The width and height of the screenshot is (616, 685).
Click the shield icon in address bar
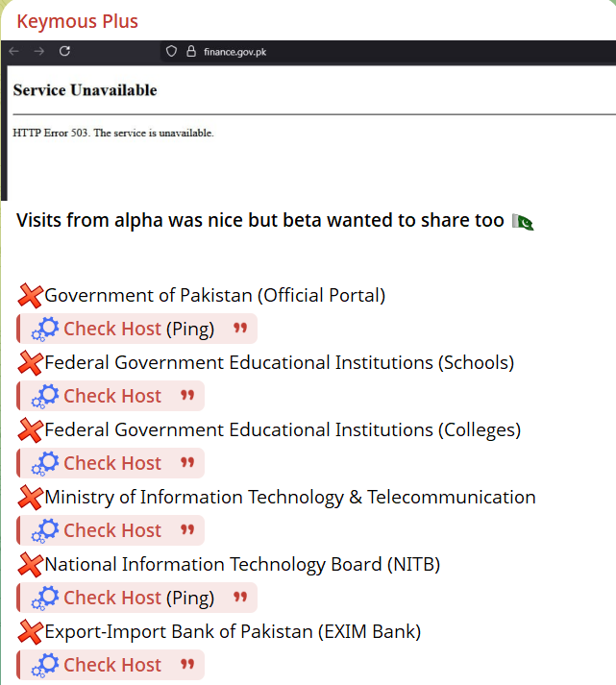[x=171, y=52]
